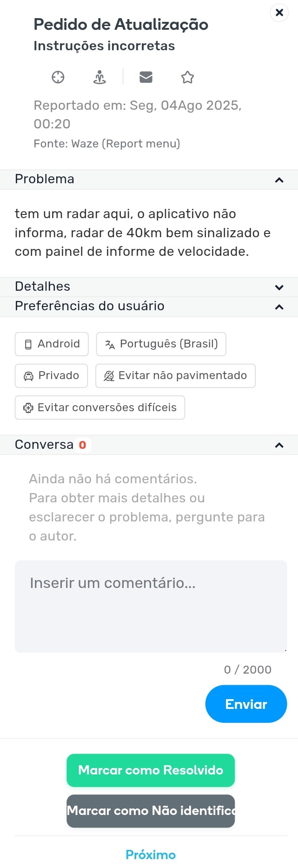
Task: Click the Português (Brasil) language tag
Action: coord(161,344)
